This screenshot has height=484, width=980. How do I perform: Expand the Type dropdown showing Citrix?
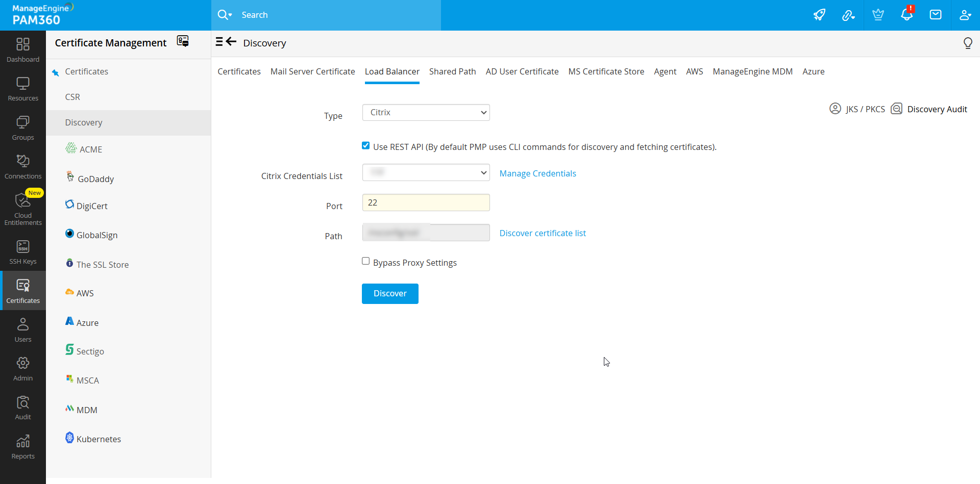click(x=426, y=113)
